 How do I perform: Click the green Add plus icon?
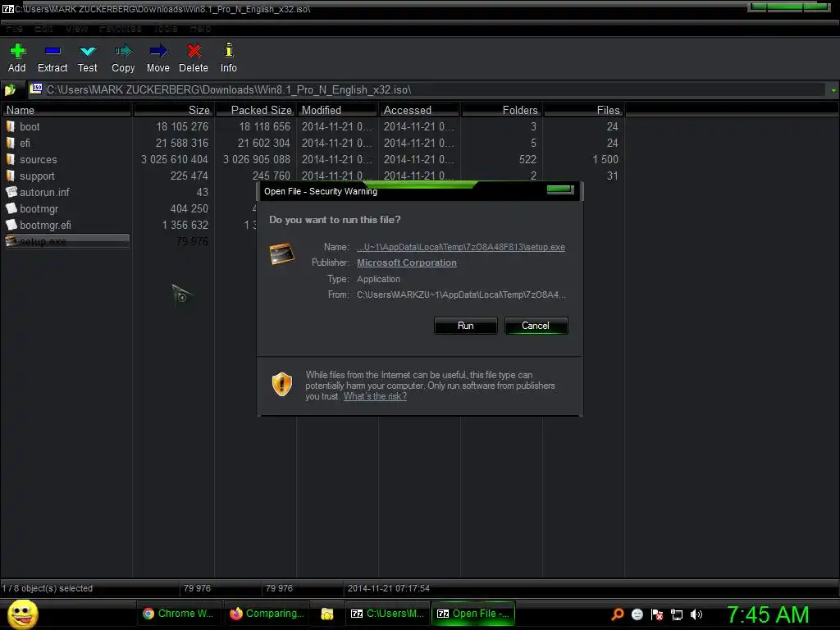(18, 51)
